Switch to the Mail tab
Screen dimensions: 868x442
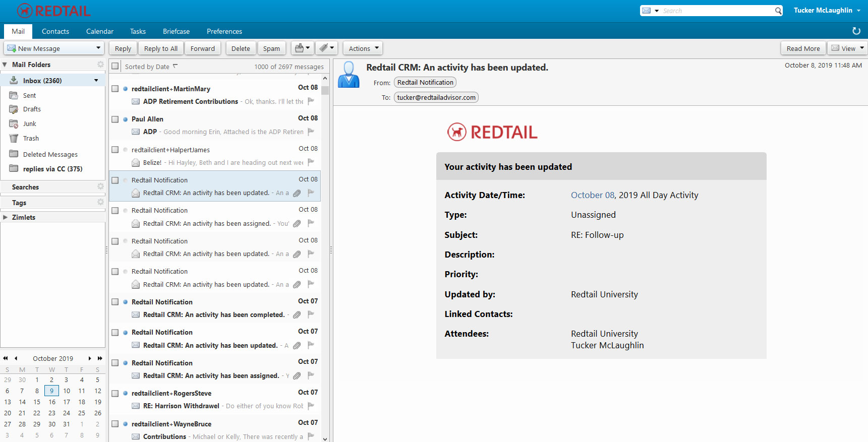(x=18, y=31)
